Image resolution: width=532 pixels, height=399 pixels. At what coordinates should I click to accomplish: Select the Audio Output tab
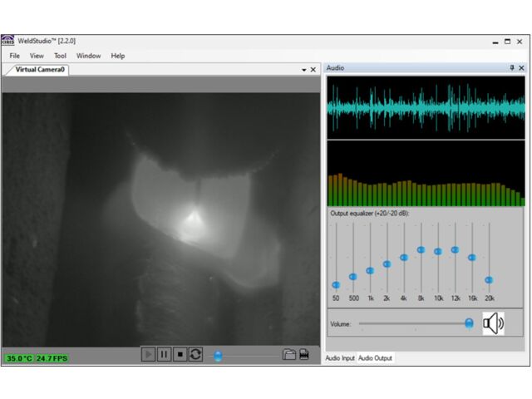point(375,358)
